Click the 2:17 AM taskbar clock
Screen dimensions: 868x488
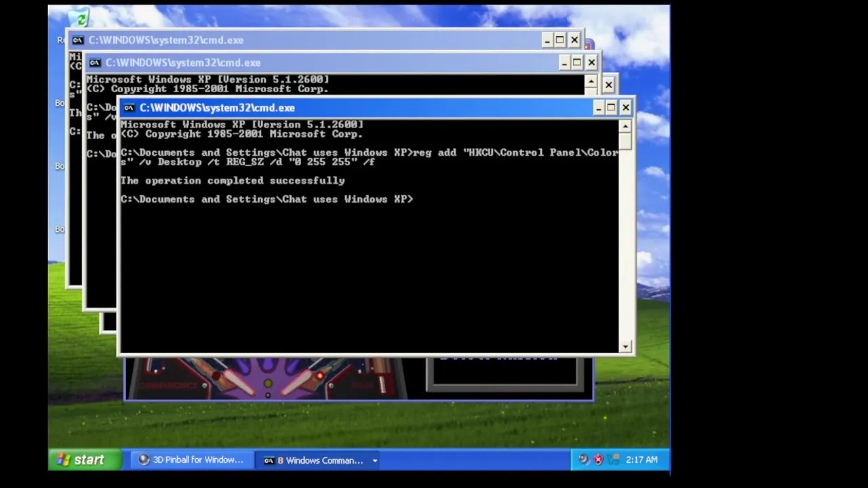(642, 460)
